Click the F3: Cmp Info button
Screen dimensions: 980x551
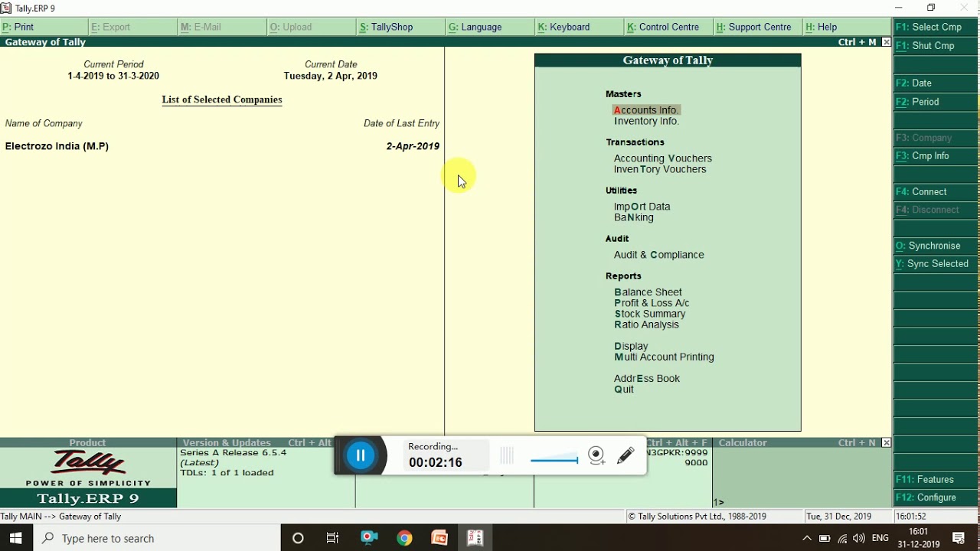(x=936, y=156)
